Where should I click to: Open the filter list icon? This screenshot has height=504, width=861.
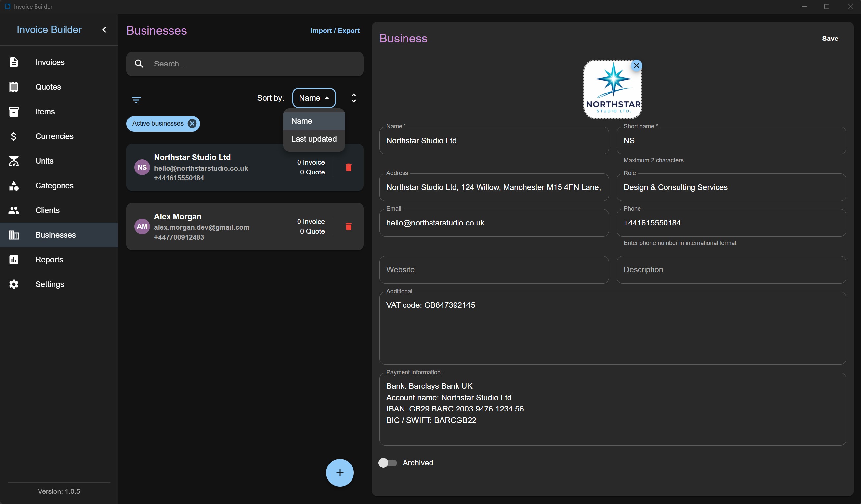136,100
